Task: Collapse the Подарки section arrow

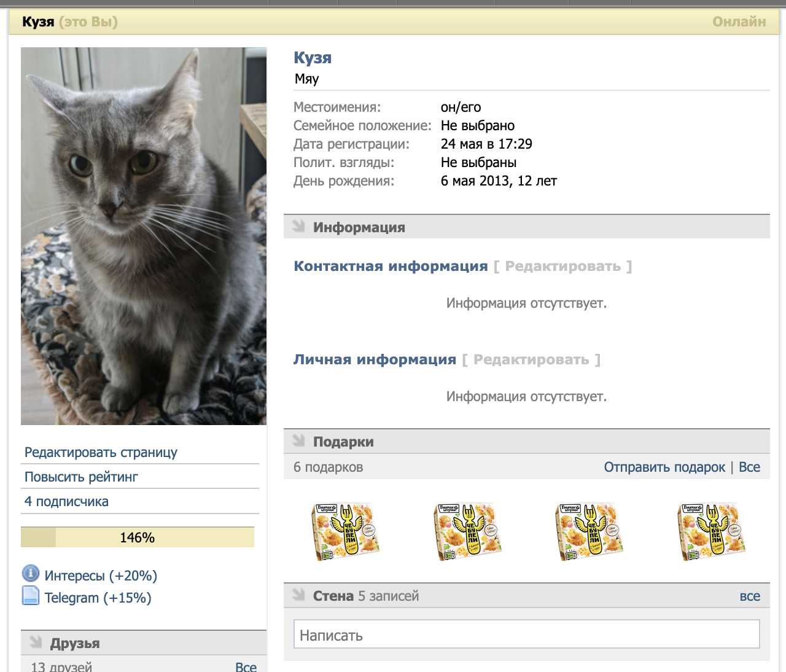Action: [x=299, y=441]
